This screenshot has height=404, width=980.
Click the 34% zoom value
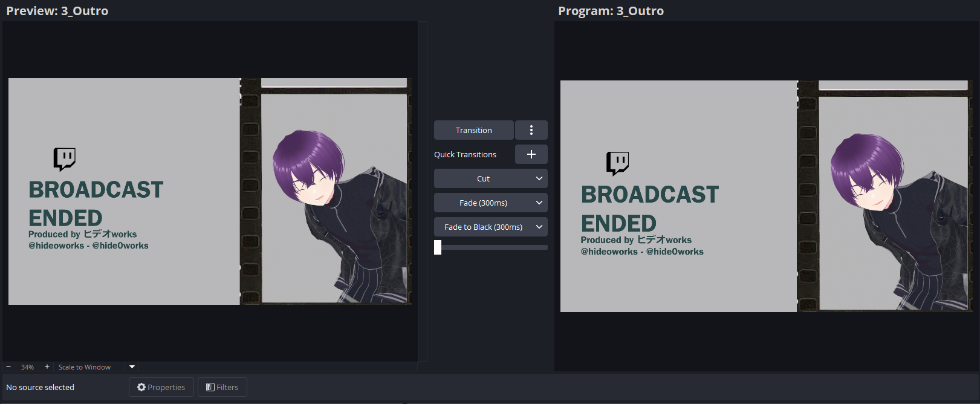27,367
